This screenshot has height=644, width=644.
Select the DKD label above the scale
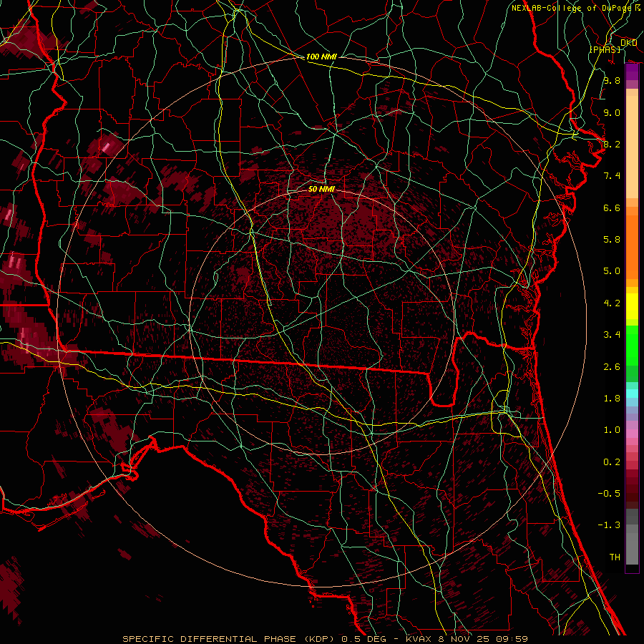628,43
